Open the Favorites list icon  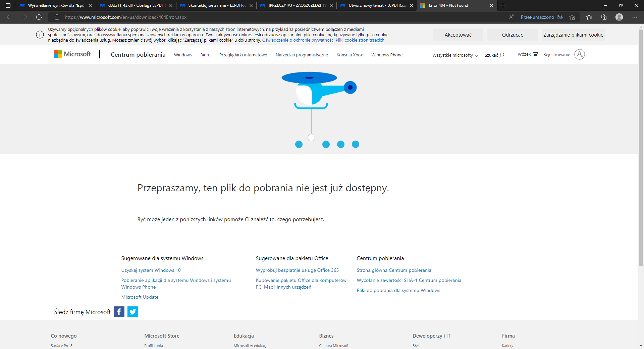(x=589, y=17)
